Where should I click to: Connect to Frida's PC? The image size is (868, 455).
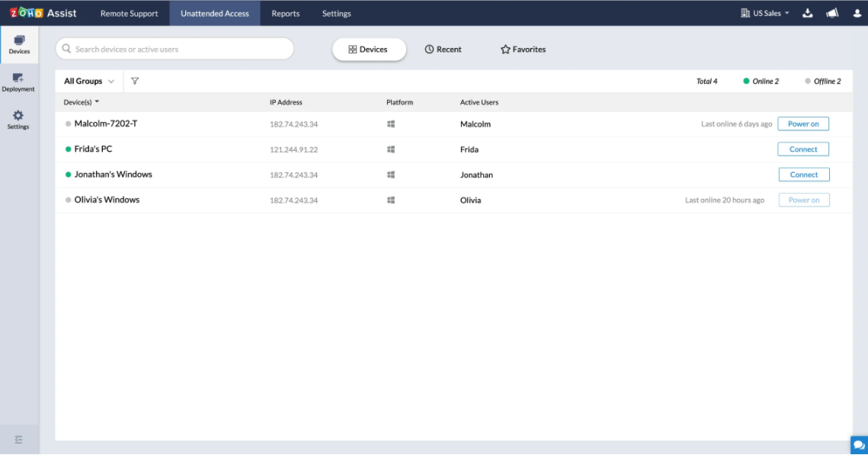[x=803, y=149]
